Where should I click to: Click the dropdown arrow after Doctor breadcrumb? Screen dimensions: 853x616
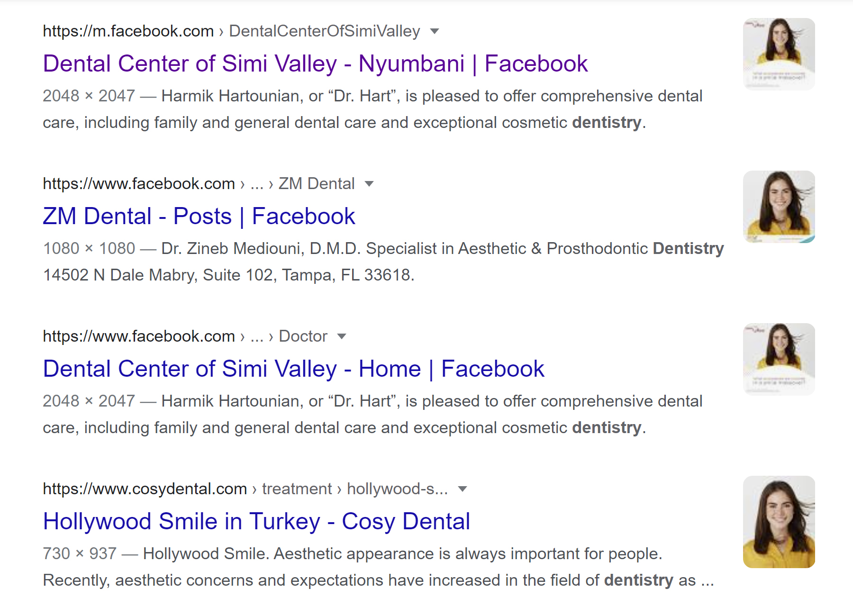pos(342,336)
